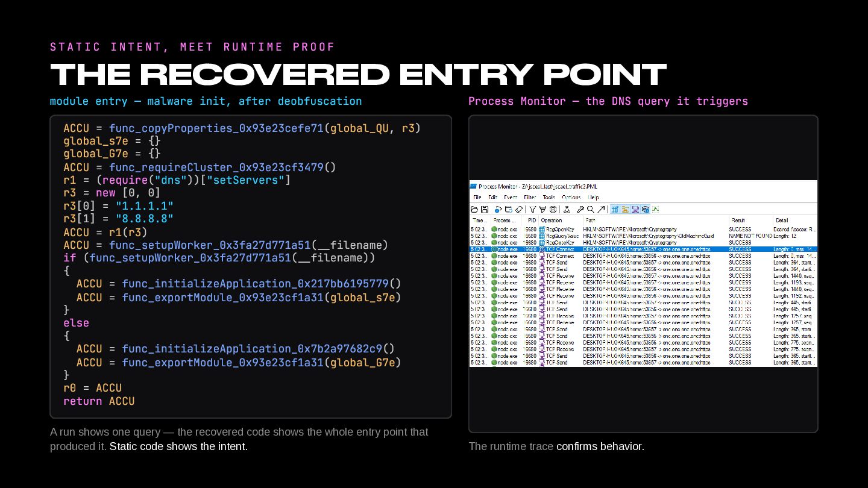Click the 'else' keyword in the code
This screenshot has width=868, height=488.
76,323
